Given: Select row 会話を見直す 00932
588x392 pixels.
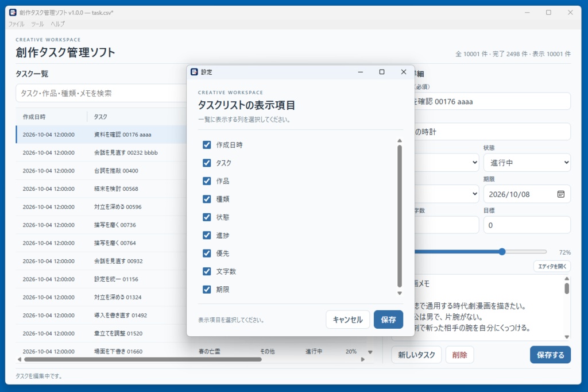Looking at the screenshot, I should (101, 260).
